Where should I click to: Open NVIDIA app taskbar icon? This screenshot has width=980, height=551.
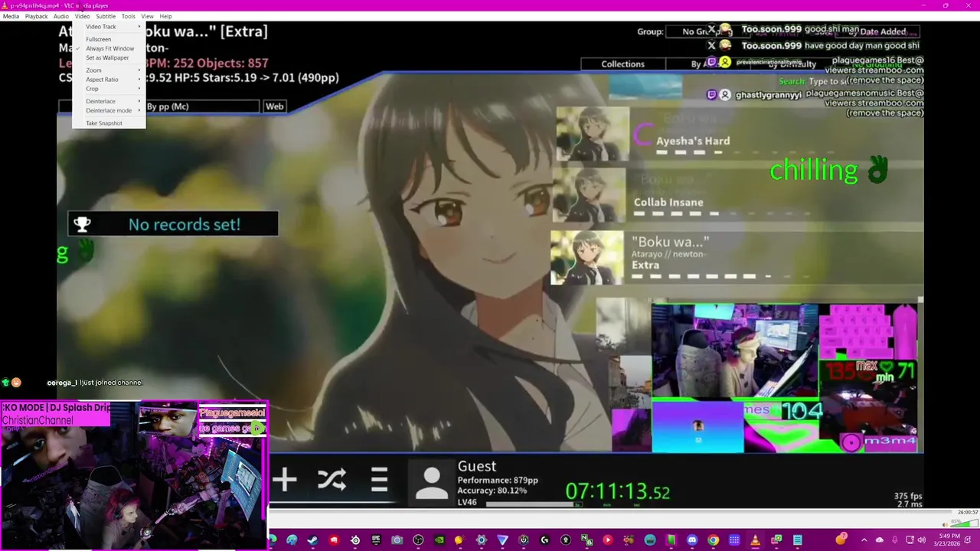point(439,540)
